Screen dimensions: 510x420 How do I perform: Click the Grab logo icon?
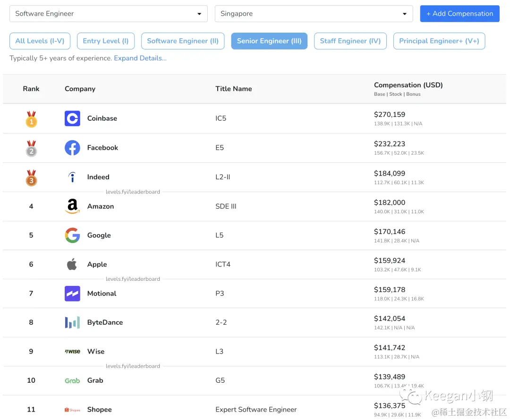pos(72,380)
